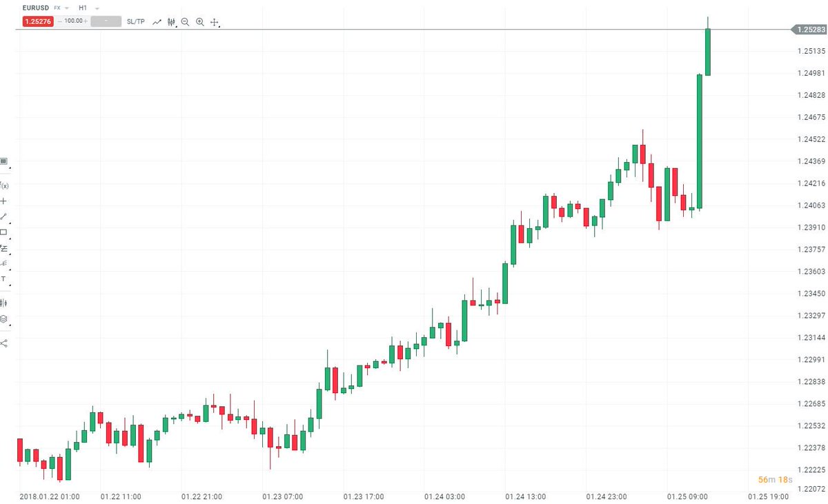Select the pitchfork drawing tool
Image resolution: width=828 pixels, height=504 pixels.
(3, 263)
